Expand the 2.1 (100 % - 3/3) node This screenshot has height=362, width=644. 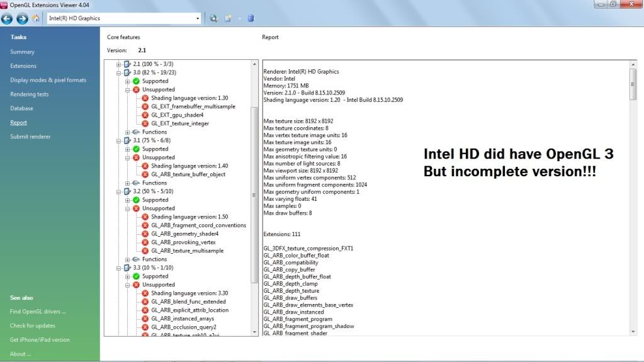click(x=119, y=64)
